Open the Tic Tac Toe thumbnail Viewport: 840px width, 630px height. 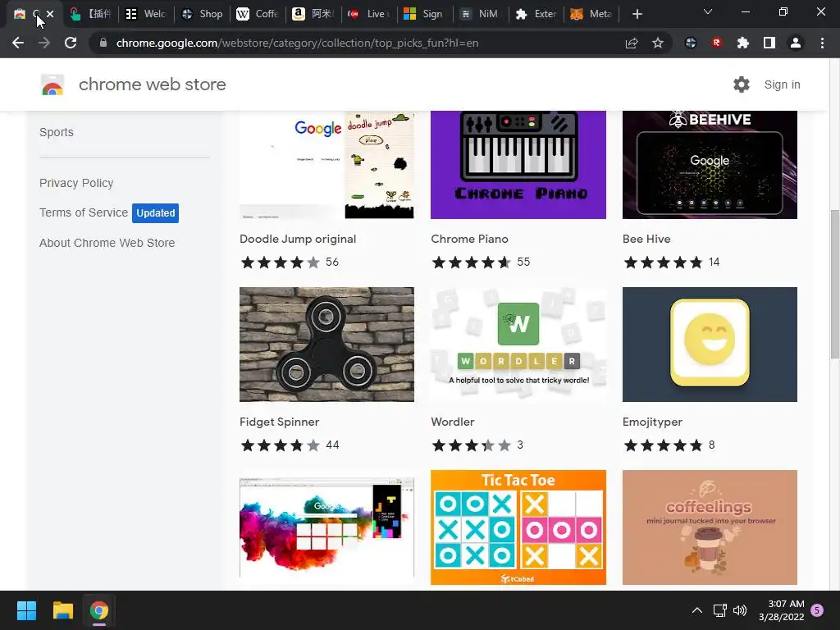pos(518,527)
